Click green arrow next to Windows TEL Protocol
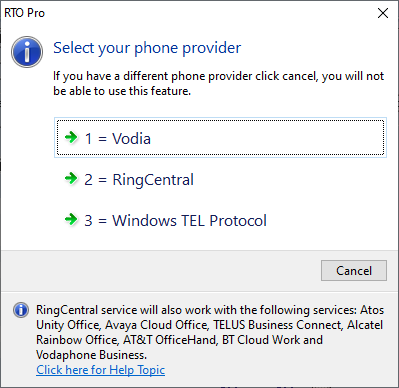399x388 pixels. pos(71,219)
